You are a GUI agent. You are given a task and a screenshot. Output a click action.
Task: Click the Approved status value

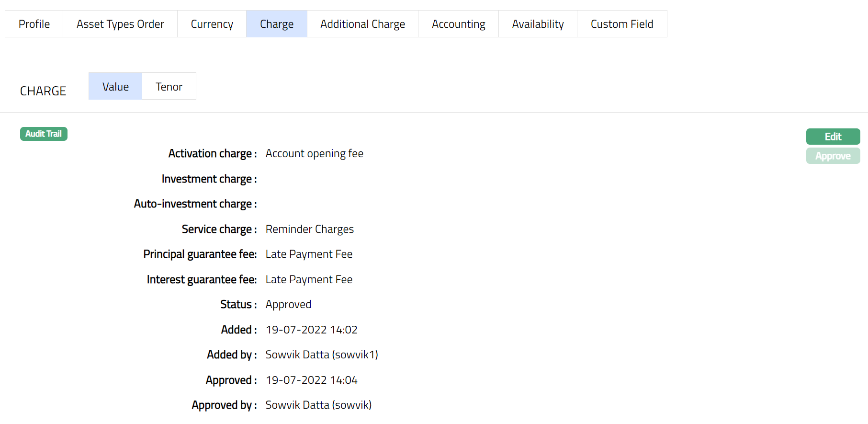[288, 305]
